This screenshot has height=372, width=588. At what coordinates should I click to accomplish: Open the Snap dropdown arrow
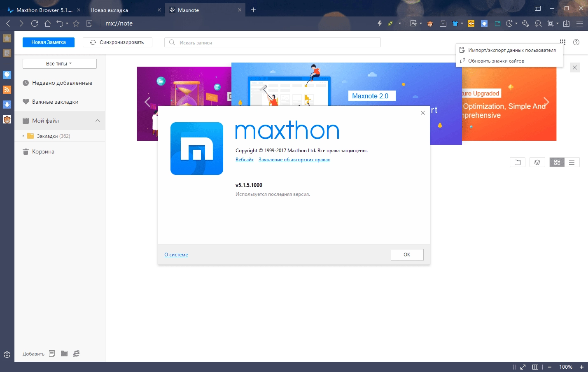coord(558,23)
